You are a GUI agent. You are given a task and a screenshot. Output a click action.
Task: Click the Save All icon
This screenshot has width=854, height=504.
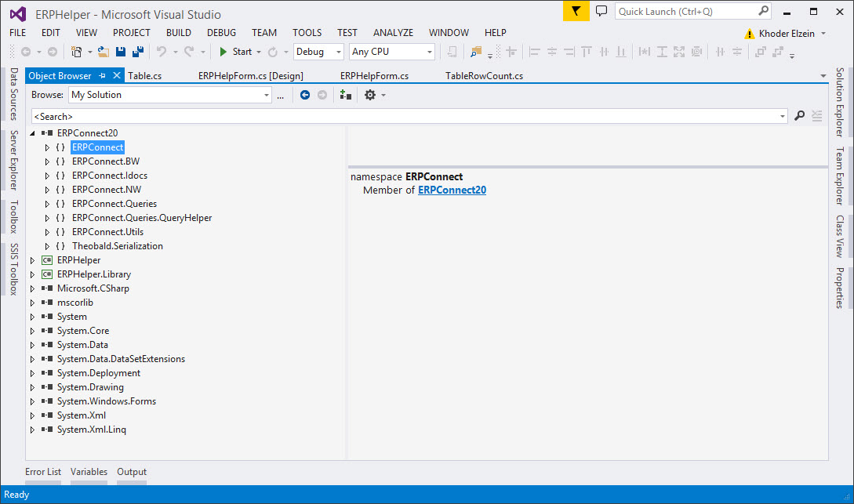(x=138, y=52)
